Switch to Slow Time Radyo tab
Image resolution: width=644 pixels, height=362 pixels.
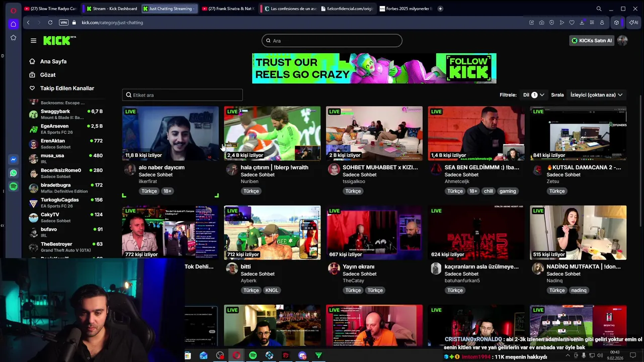(51, 9)
